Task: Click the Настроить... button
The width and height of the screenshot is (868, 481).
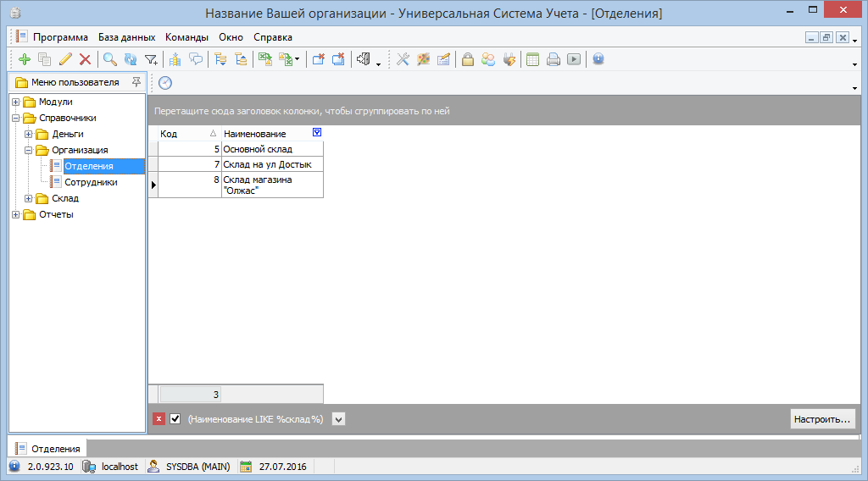Action: point(821,419)
